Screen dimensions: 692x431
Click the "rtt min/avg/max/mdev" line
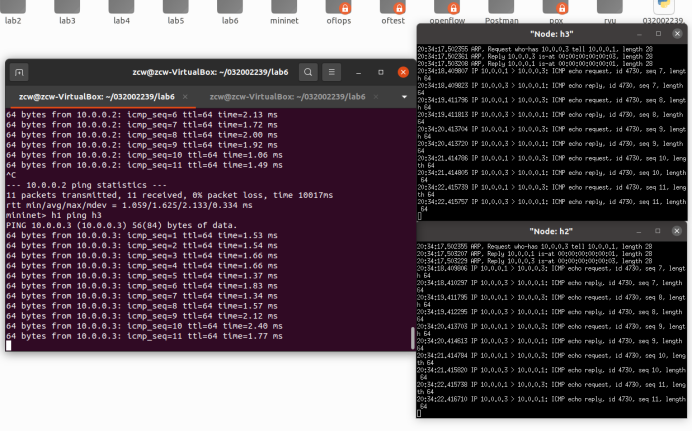[x=129, y=205]
